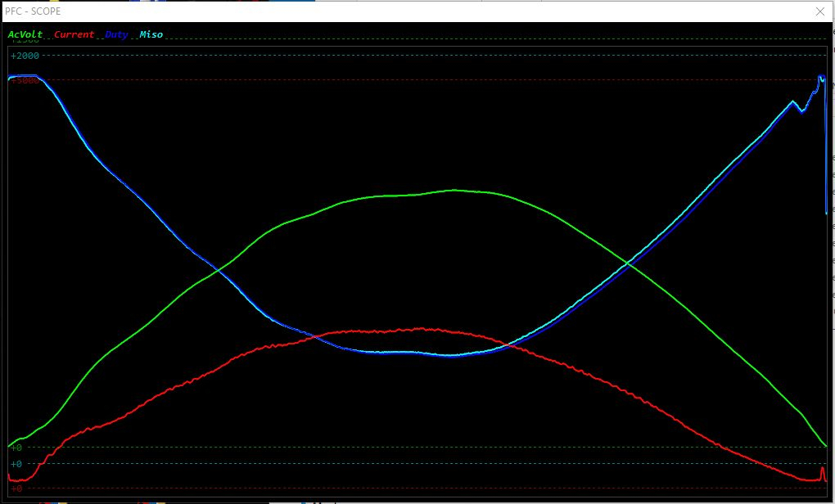Toggle the Duty trace legend label

tap(117, 34)
